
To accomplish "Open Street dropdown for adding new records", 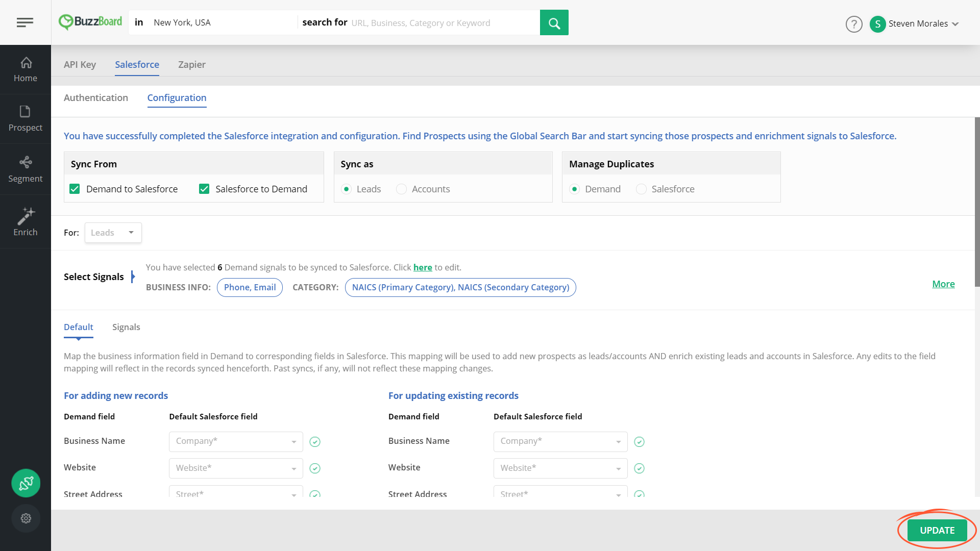I will tap(236, 492).
